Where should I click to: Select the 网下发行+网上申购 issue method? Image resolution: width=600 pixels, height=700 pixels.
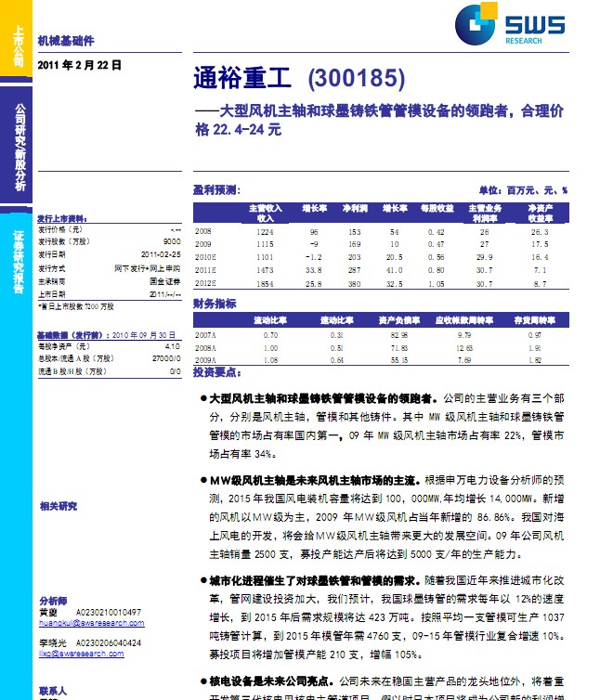coord(148,268)
